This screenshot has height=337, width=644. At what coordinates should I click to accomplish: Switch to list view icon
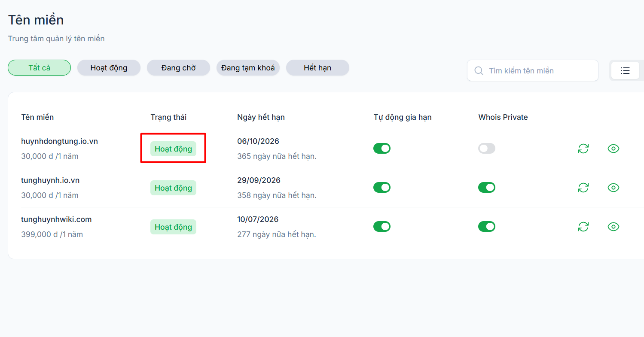(x=625, y=70)
